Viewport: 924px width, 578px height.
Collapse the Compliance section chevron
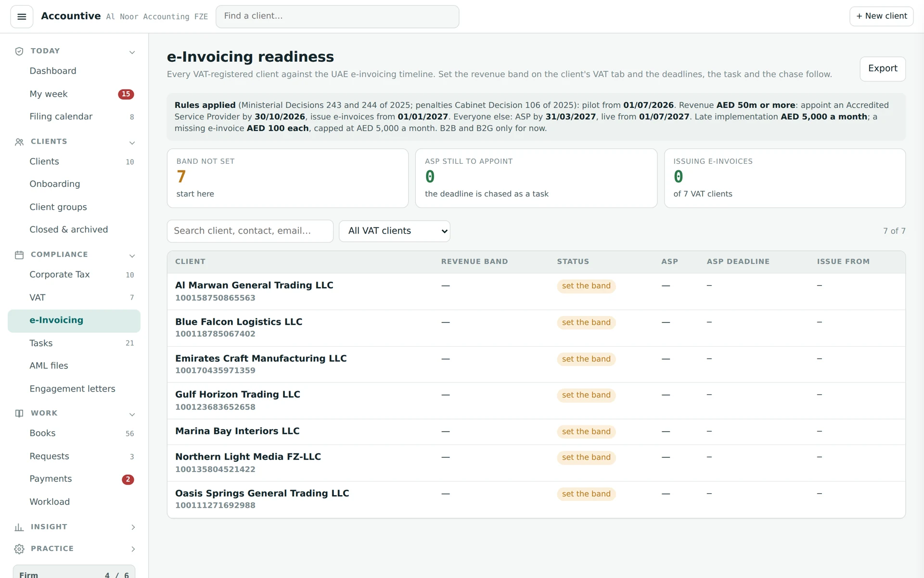tap(132, 256)
